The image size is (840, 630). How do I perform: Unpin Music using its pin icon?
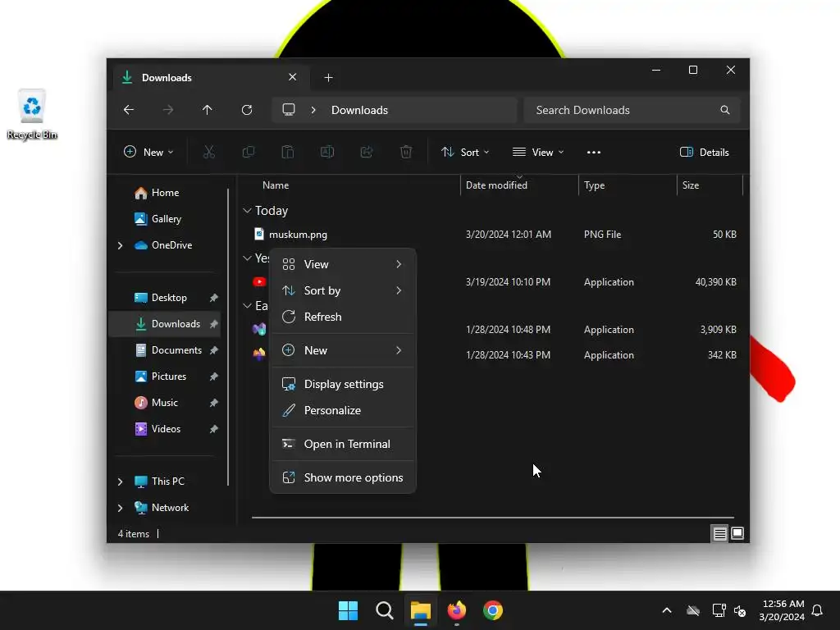[x=214, y=403]
